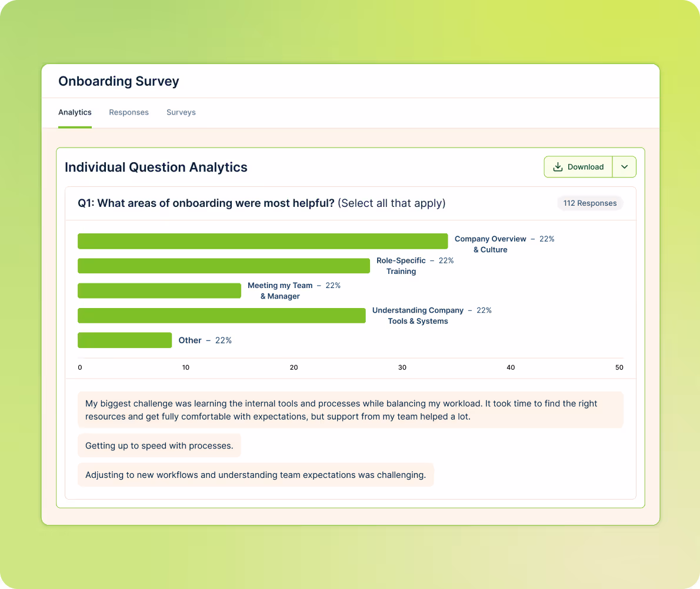Click the Individual Question Analytics heading
The image size is (700, 589).
pyautogui.click(x=156, y=167)
